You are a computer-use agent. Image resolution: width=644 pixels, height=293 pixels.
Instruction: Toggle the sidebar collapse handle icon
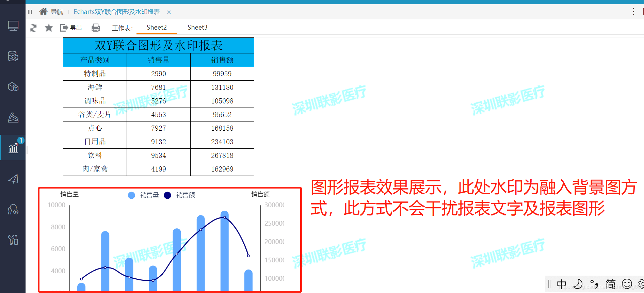30,12
